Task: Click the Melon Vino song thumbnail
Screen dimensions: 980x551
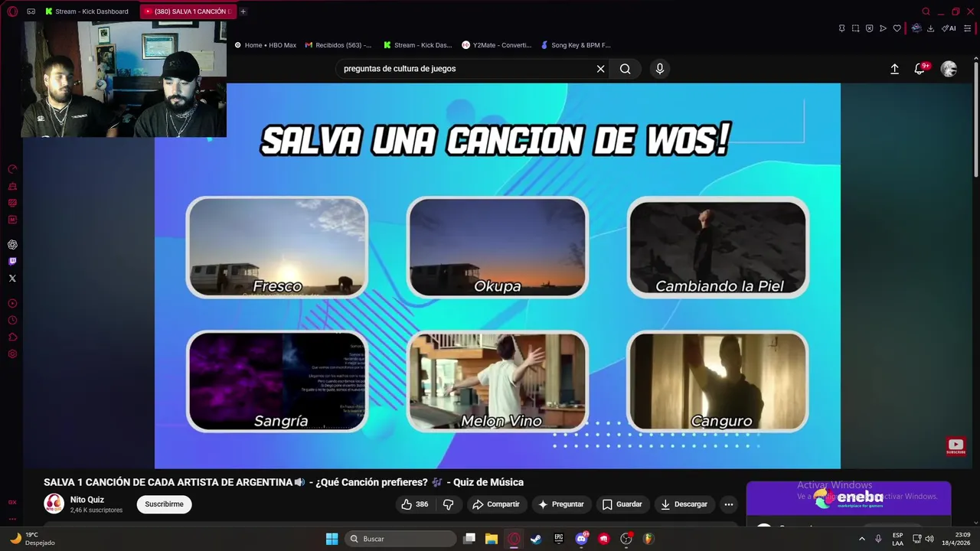Action: (x=498, y=381)
